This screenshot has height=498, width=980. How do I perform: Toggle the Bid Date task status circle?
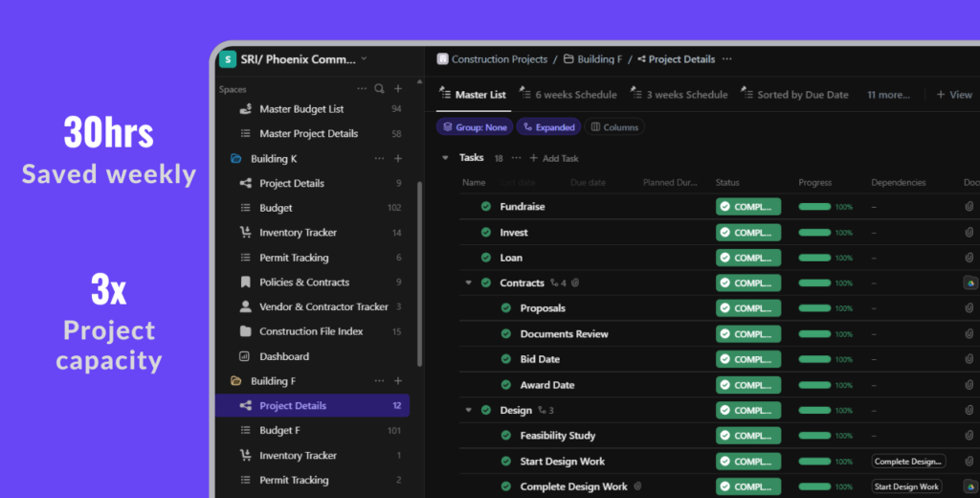click(x=506, y=359)
